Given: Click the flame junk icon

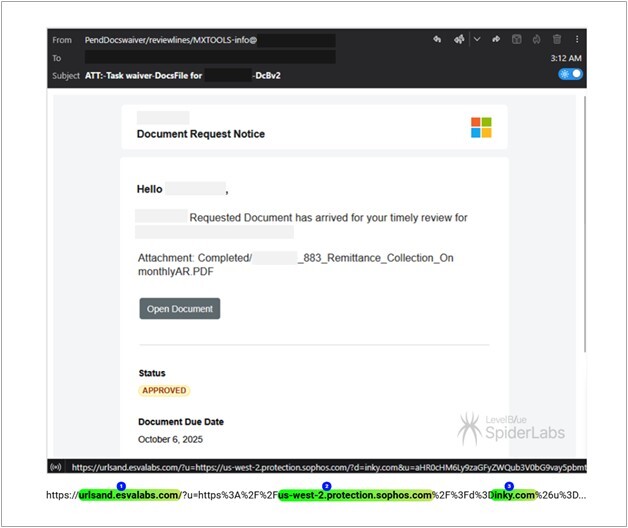Looking at the screenshot, I should [x=537, y=39].
